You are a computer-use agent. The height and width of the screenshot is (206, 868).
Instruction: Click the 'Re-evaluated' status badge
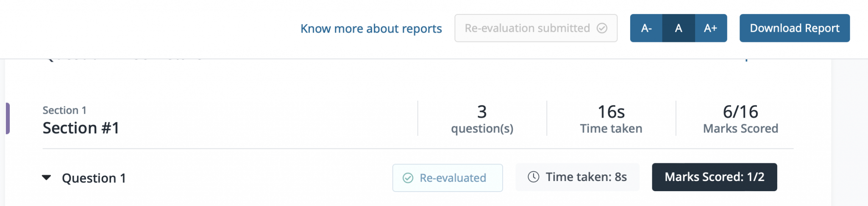click(448, 178)
